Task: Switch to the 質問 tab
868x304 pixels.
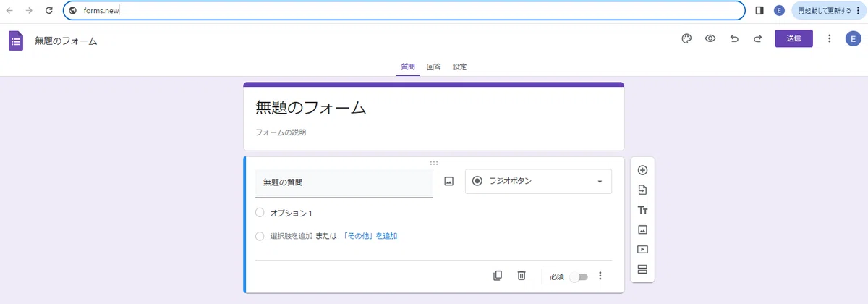Action: tap(408, 67)
